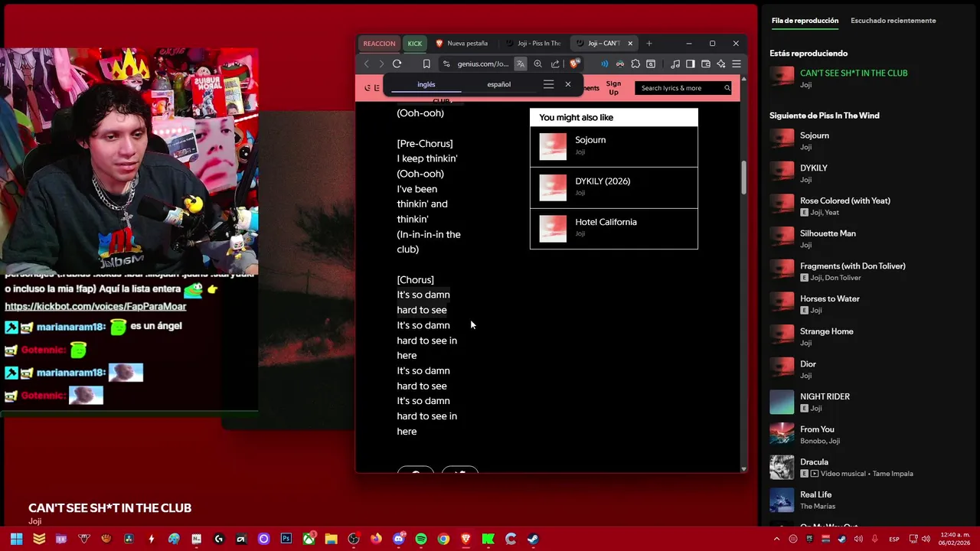Open the REACCION tab group
The image size is (980, 551).
point(379,43)
